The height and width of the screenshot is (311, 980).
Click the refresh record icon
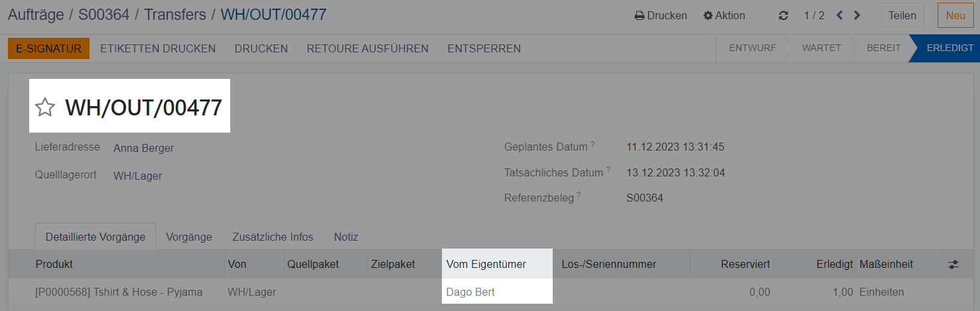tap(784, 15)
